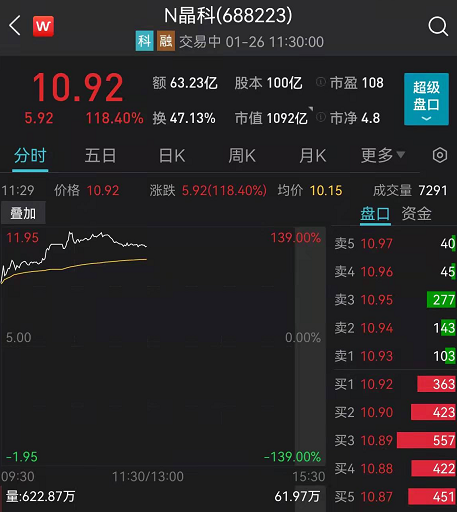Viewport: 457px width, 512px height.
Task: Open the 更多 chart types dropdown
Action: pos(383,155)
